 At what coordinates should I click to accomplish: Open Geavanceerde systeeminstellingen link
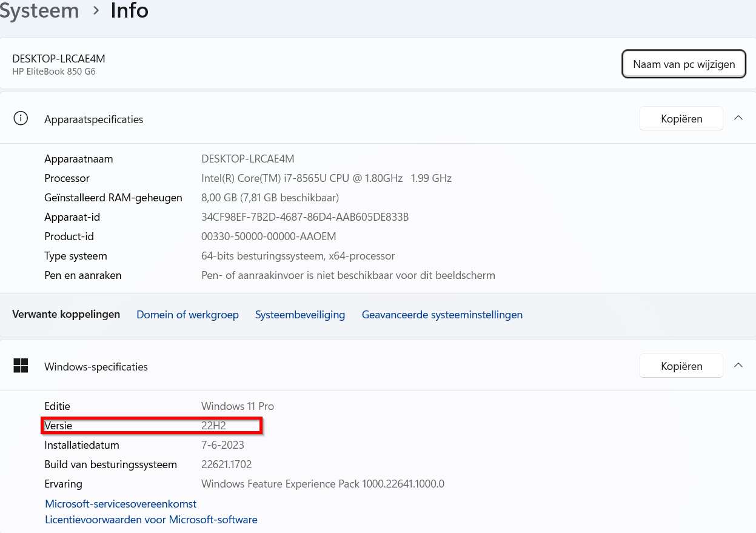click(442, 315)
